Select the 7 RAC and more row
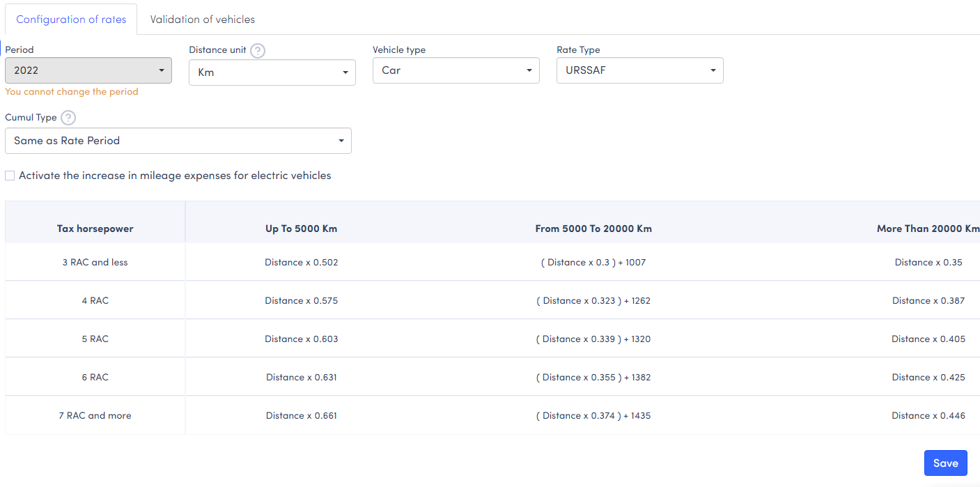The image size is (980, 487). (95, 416)
